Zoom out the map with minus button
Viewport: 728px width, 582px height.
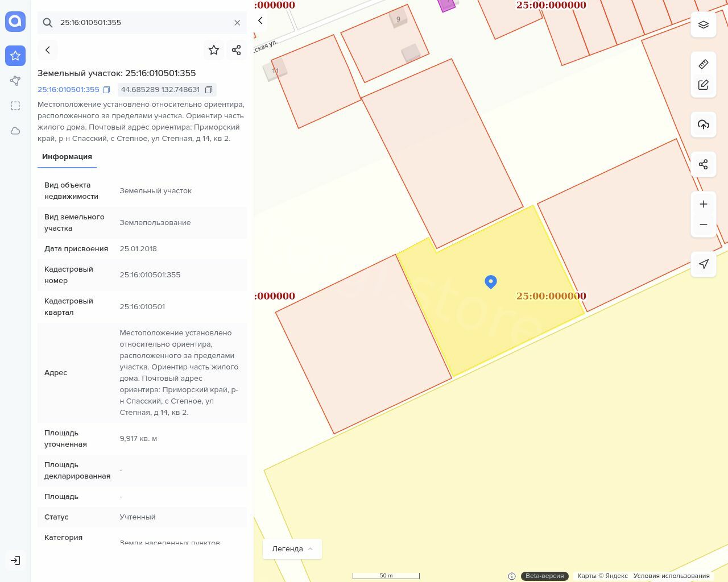tap(704, 225)
